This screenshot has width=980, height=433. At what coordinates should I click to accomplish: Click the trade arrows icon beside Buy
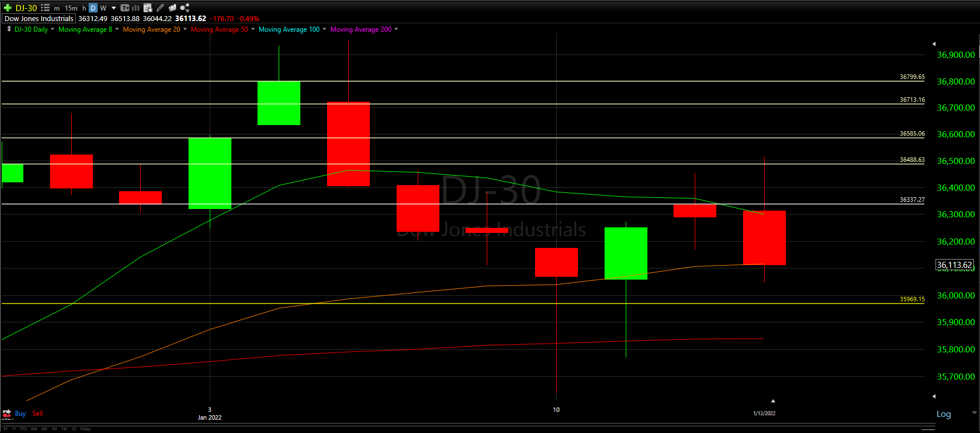point(7,414)
